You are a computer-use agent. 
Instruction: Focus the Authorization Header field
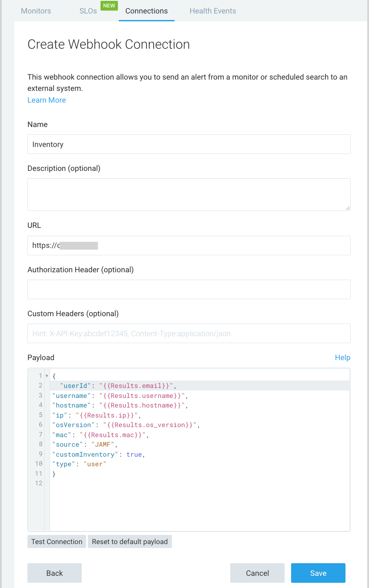pos(189,289)
